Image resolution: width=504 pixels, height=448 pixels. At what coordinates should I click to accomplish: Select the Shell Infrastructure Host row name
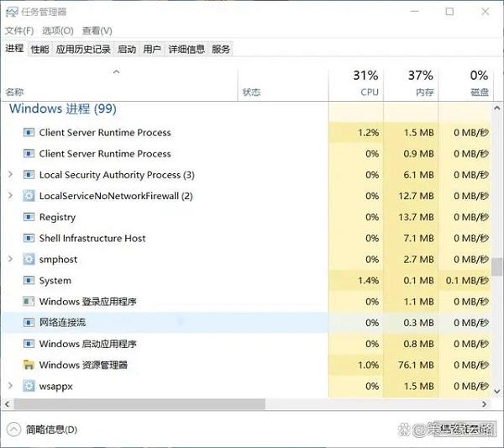point(92,239)
